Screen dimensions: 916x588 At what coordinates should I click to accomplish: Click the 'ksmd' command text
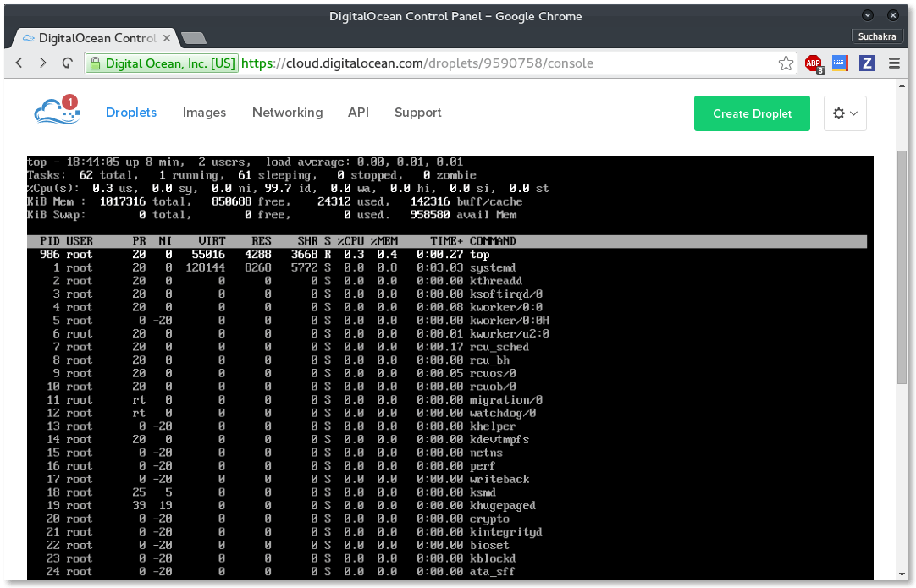[x=483, y=492]
